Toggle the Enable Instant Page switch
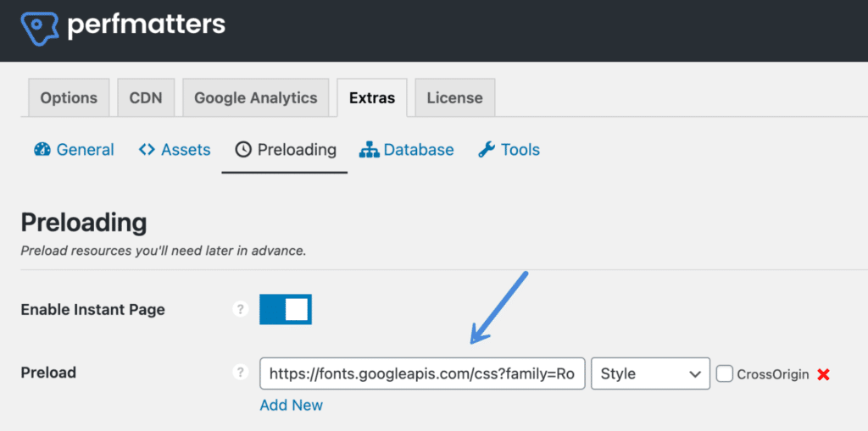The image size is (868, 431). pyautogui.click(x=286, y=310)
